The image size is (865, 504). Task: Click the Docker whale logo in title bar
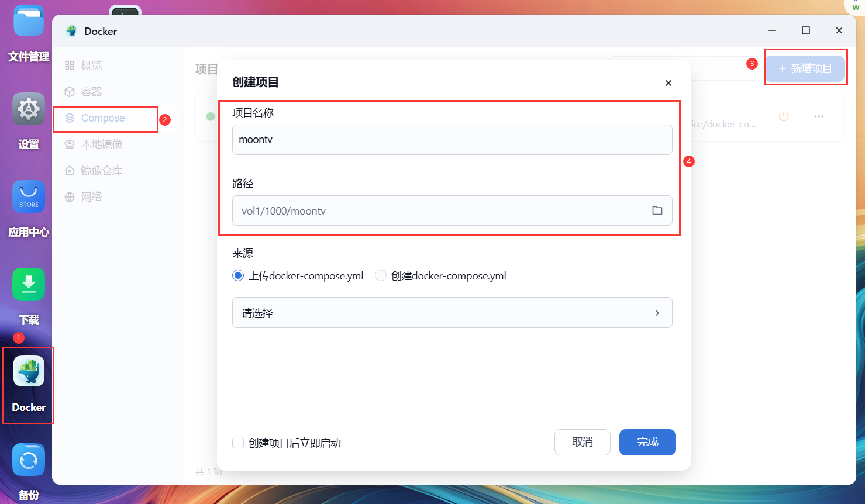pos(71,31)
